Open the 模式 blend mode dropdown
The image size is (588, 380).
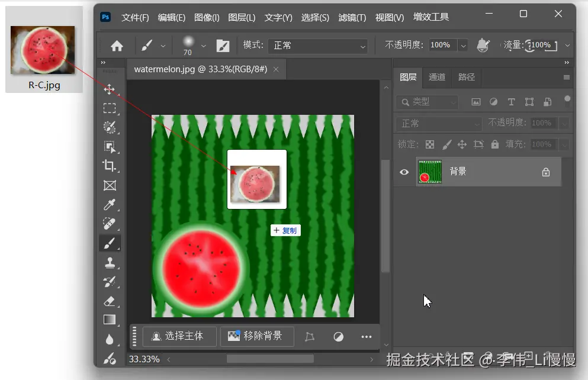(317, 45)
